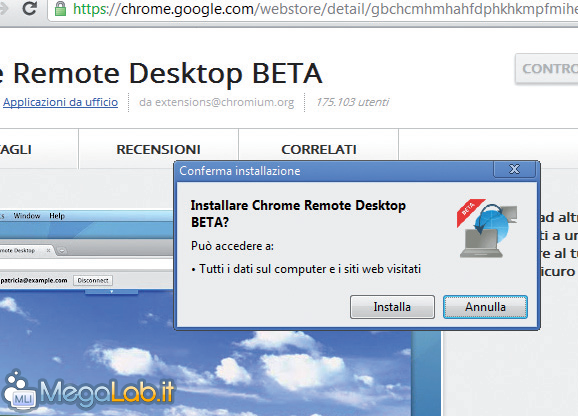Cancel installation with Annulla button
Screen dimensions: 578x416
(x=485, y=307)
